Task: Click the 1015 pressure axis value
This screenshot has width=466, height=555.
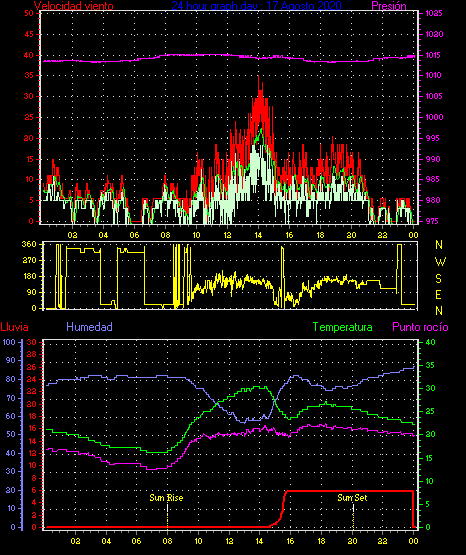Action: 434,55
